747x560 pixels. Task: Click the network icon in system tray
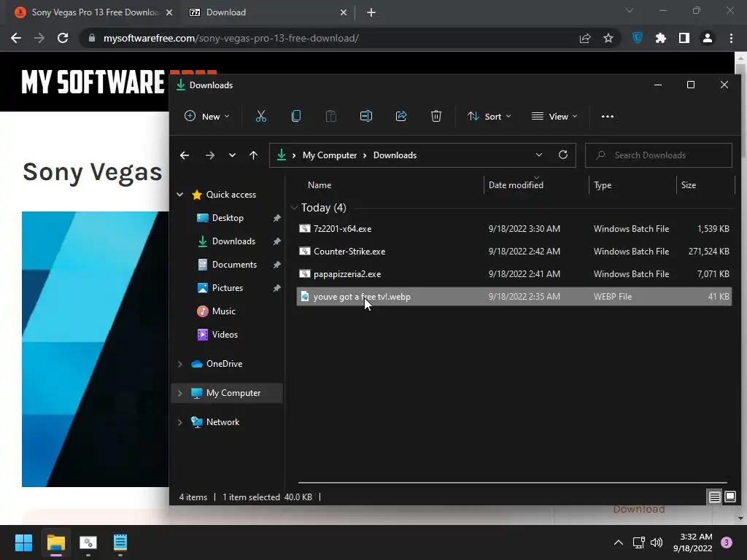638,542
